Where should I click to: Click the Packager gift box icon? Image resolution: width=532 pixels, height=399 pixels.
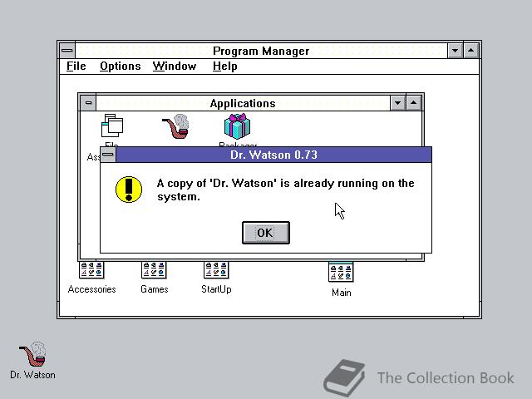tap(237, 126)
